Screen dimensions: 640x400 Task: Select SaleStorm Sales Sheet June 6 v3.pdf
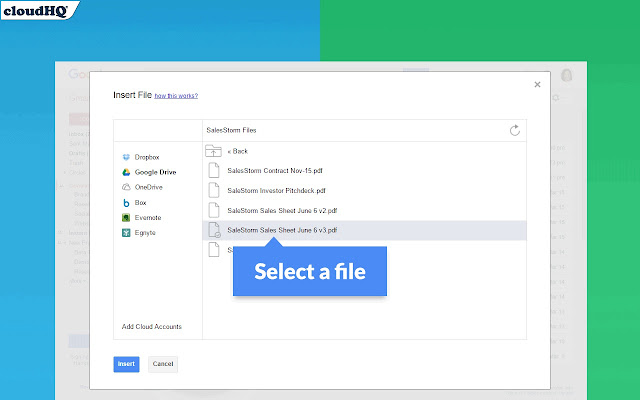click(x=282, y=230)
